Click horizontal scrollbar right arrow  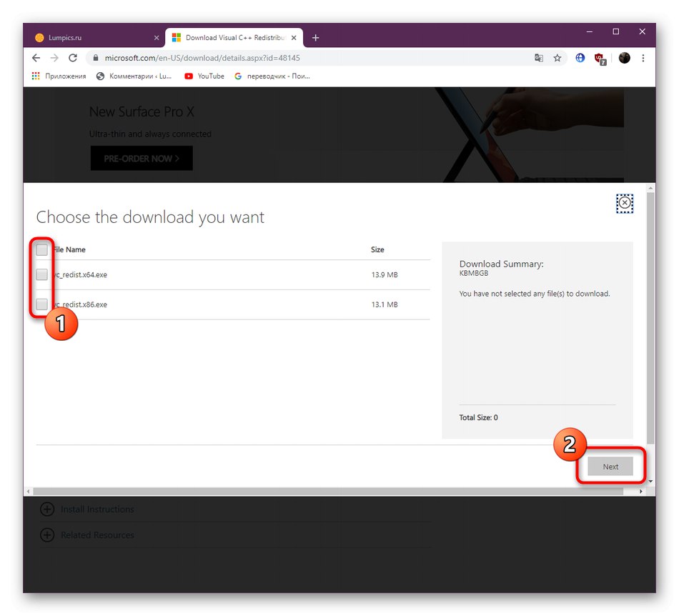[x=641, y=492]
